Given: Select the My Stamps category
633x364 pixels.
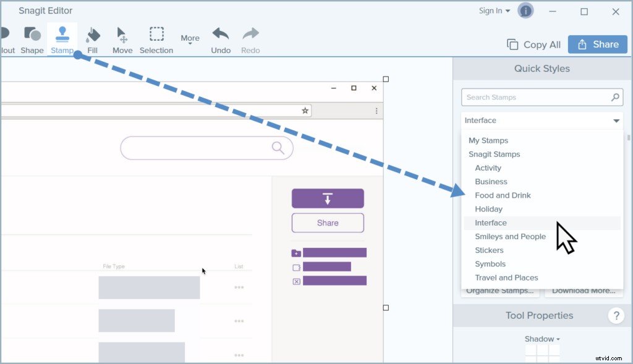Looking at the screenshot, I should point(488,140).
